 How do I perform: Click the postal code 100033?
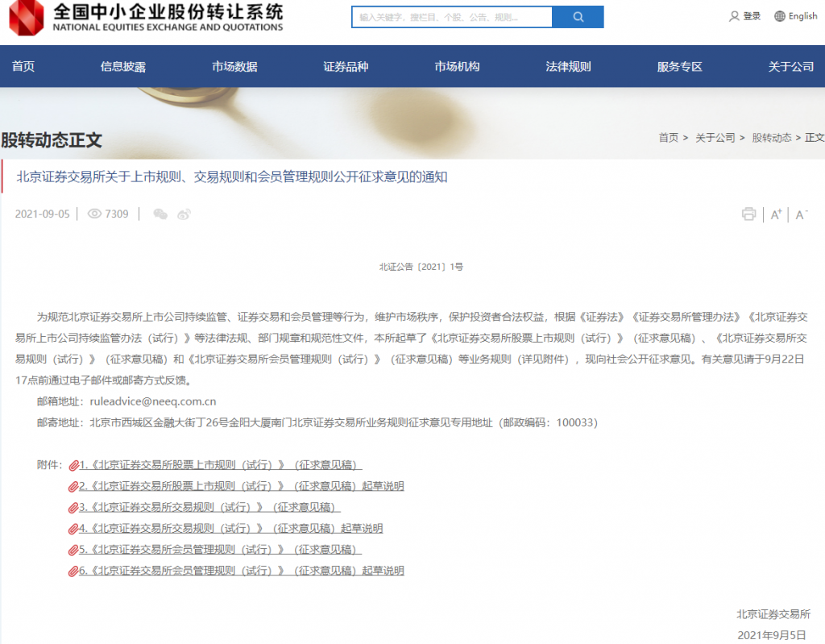click(574, 422)
